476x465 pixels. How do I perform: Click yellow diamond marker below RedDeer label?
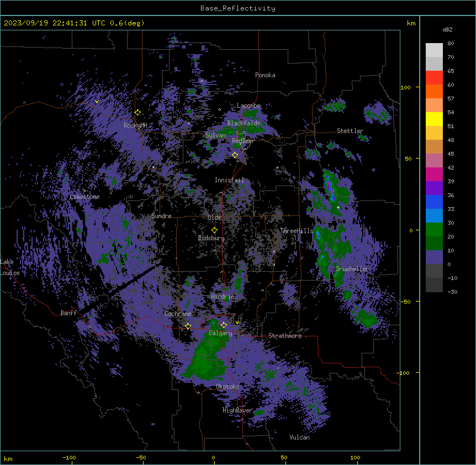[235, 155]
